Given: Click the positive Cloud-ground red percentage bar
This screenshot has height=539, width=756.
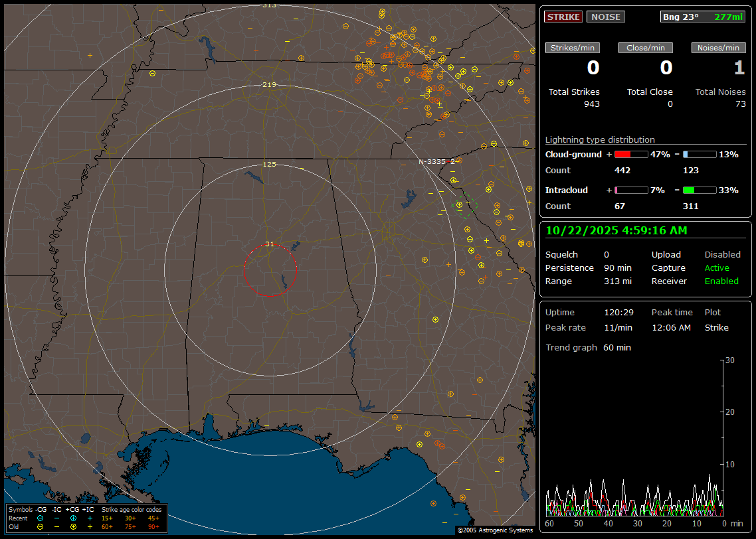Looking at the screenshot, I should 630,155.
